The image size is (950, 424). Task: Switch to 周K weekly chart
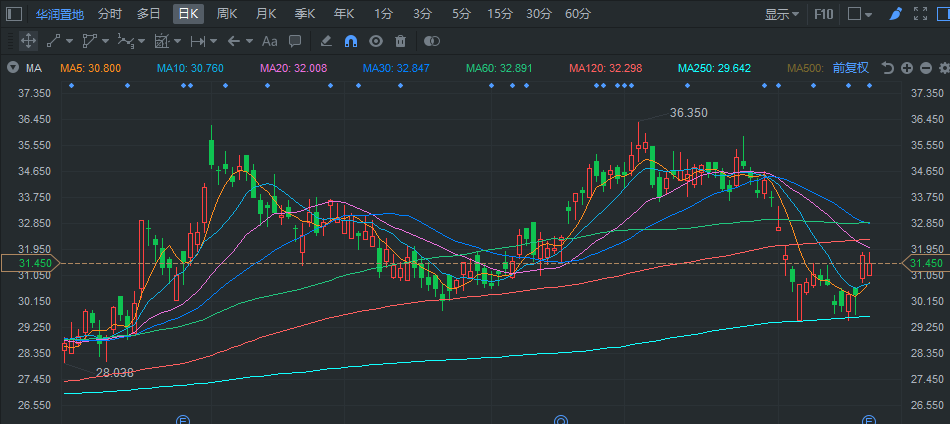click(227, 14)
